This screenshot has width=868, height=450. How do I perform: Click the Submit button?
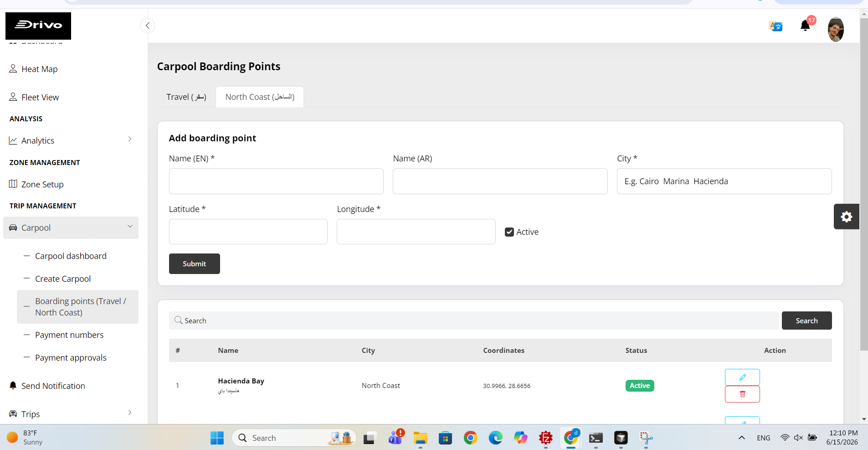tap(195, 264)
